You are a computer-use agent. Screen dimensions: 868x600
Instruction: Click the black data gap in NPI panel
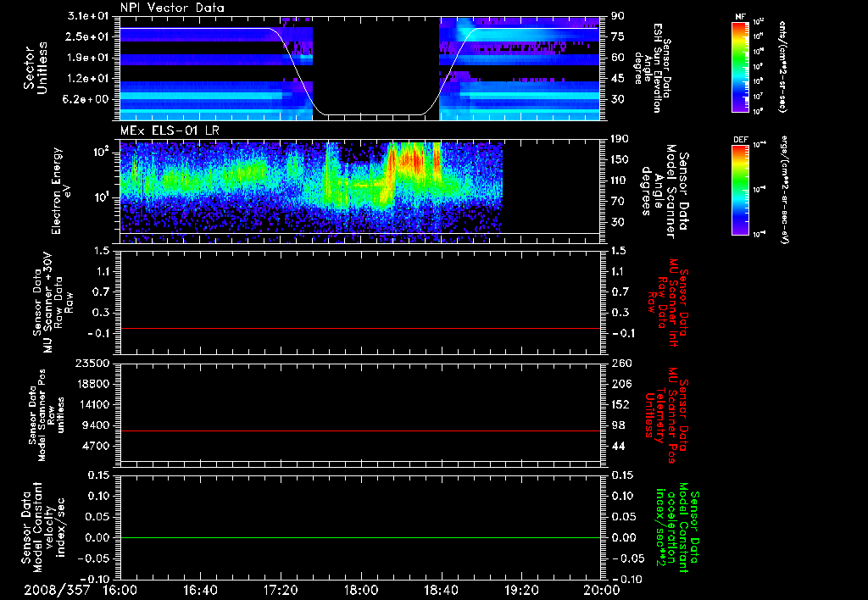coord(376,65)
